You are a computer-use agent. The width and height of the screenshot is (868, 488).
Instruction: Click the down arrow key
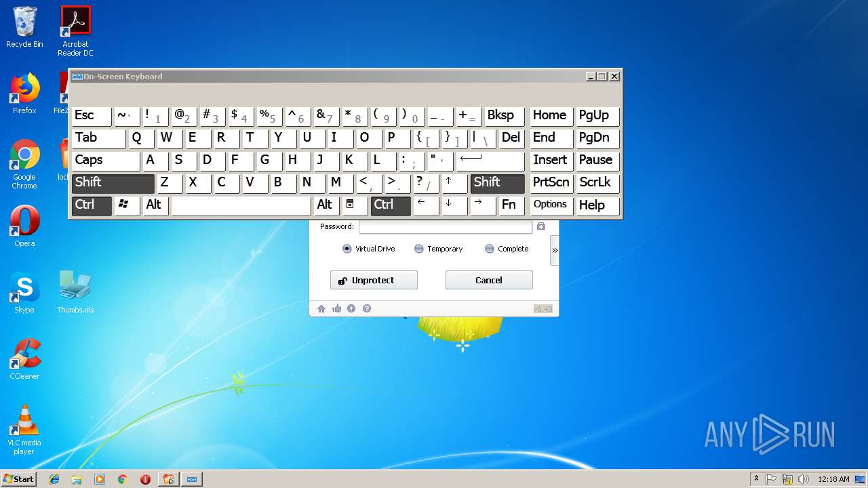pos(454,205)
